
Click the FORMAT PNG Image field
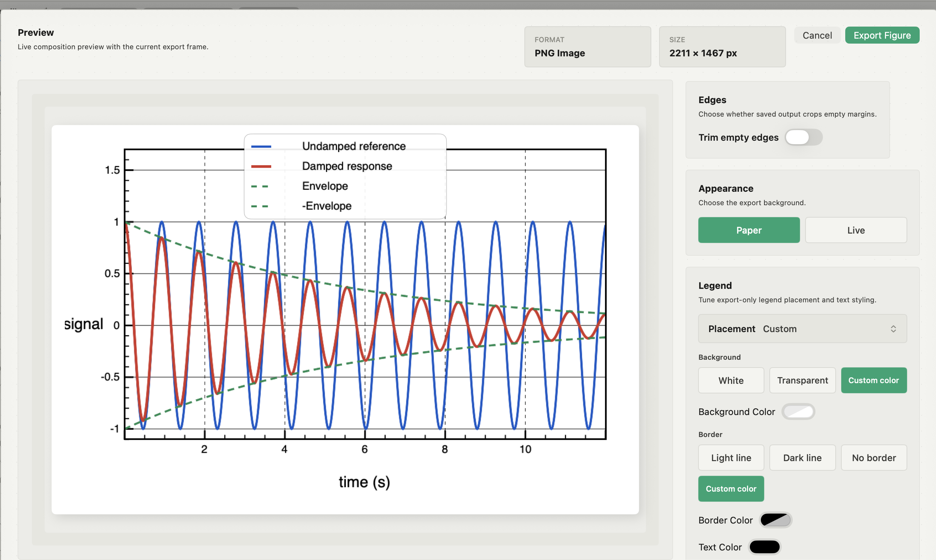pyautogui.click(x=587, y=47)
